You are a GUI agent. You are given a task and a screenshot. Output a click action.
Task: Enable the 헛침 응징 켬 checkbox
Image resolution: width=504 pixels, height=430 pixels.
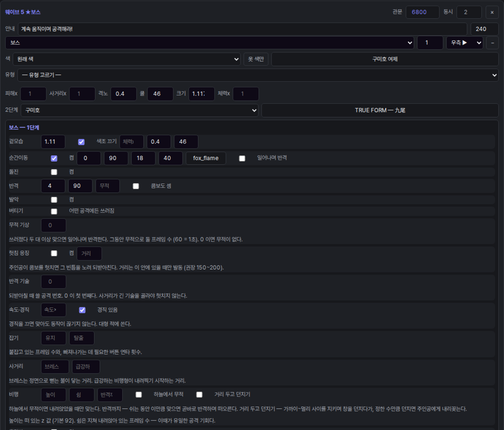click(x=54, y=253)
